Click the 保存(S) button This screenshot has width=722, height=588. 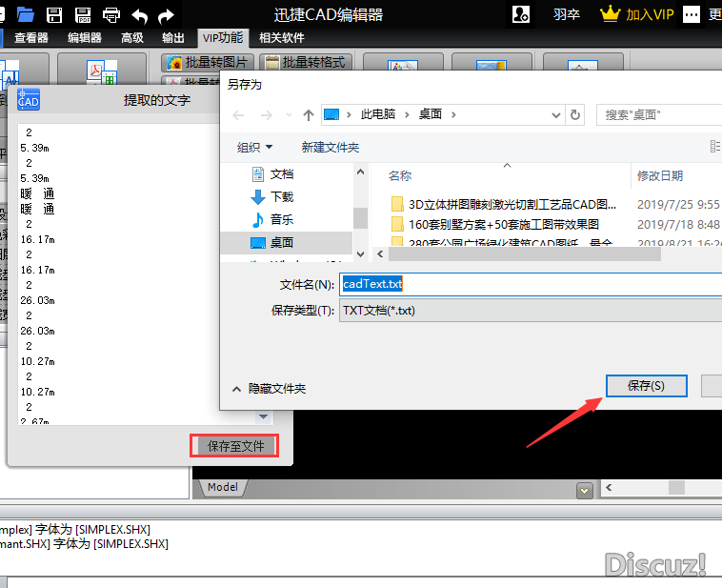646,385
